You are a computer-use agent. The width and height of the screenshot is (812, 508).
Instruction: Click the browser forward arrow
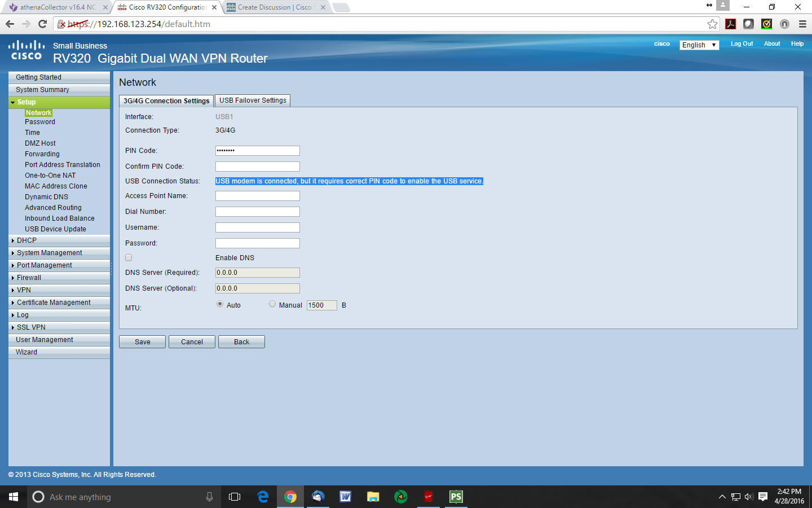pyautogui.click(x=26, y=24)
